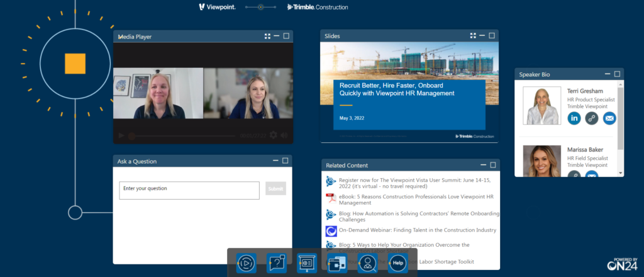This screenshot has width=644, height=277.
Task: Minimize the Speaker Bio window
Action: (x=608, y=74)
